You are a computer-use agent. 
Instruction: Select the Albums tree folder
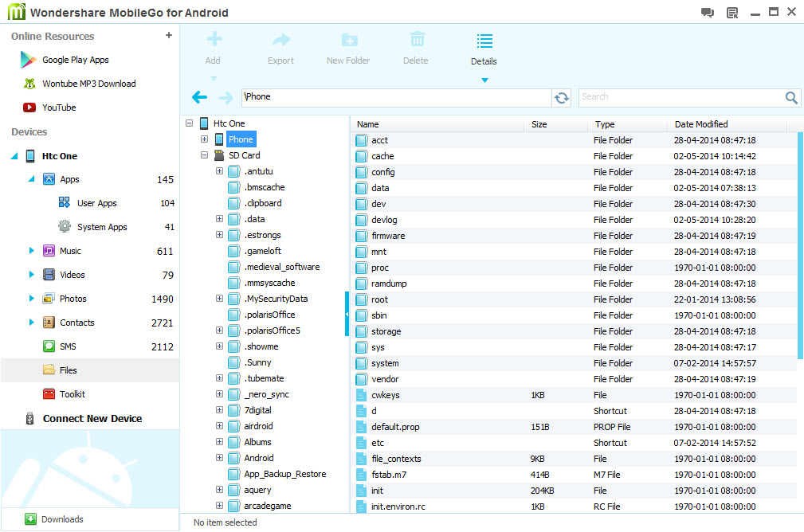click(257, 442)
